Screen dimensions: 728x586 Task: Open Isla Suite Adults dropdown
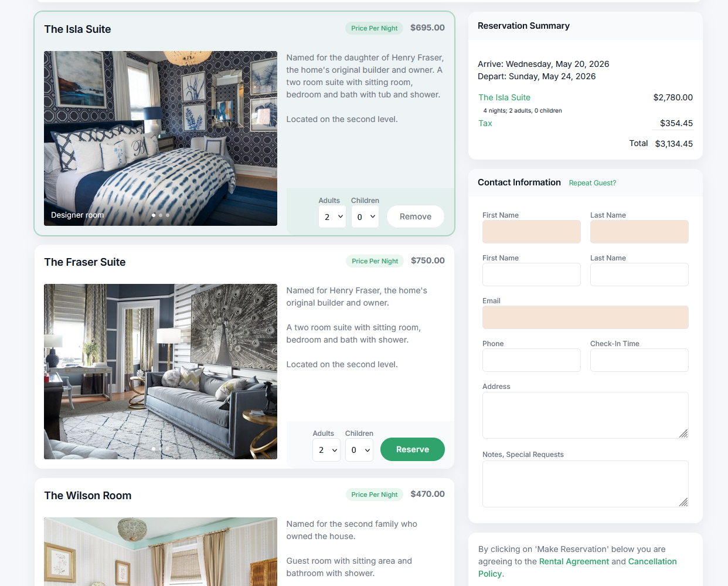(x=332, y=216)
